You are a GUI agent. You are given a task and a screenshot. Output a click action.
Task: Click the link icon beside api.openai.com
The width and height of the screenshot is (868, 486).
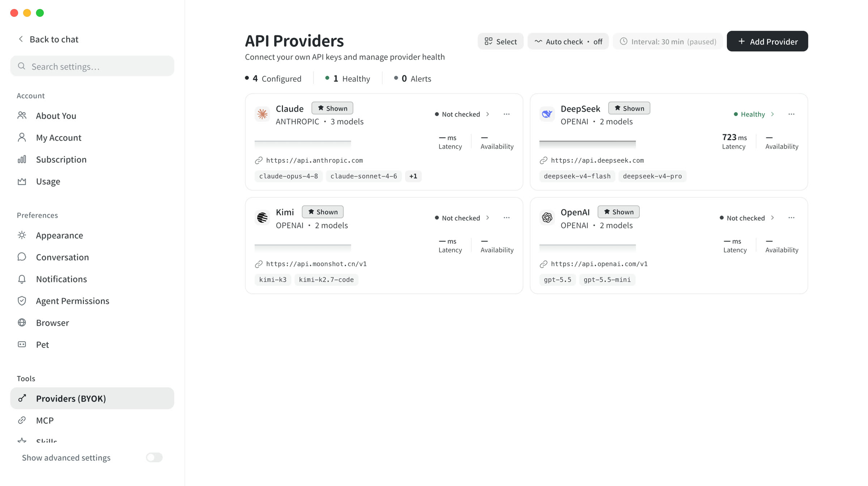coord(543,264)
